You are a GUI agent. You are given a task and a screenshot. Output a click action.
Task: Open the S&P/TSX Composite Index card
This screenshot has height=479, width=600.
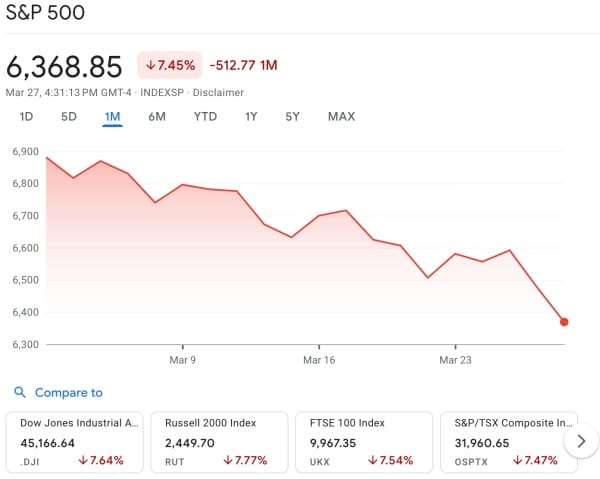(x=505, y=441)
